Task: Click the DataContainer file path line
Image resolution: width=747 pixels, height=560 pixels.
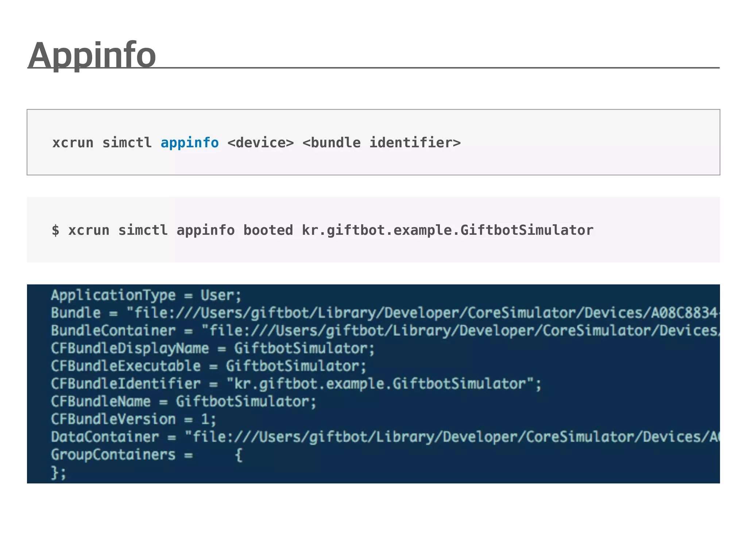Action: click(385, 437)
